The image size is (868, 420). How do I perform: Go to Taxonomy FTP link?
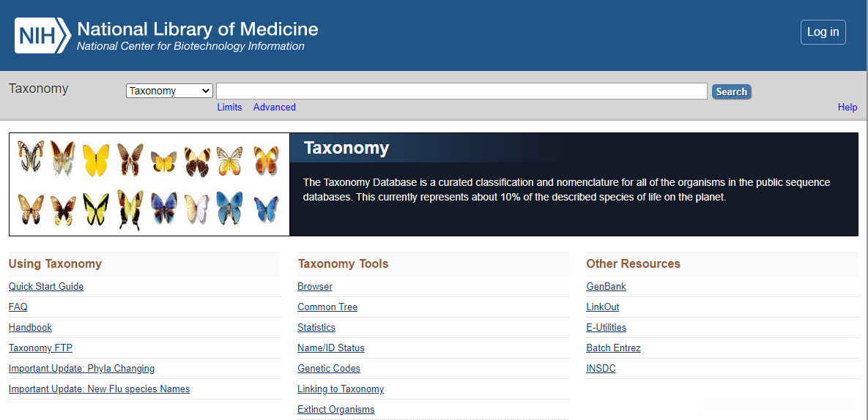click(40, 348)
